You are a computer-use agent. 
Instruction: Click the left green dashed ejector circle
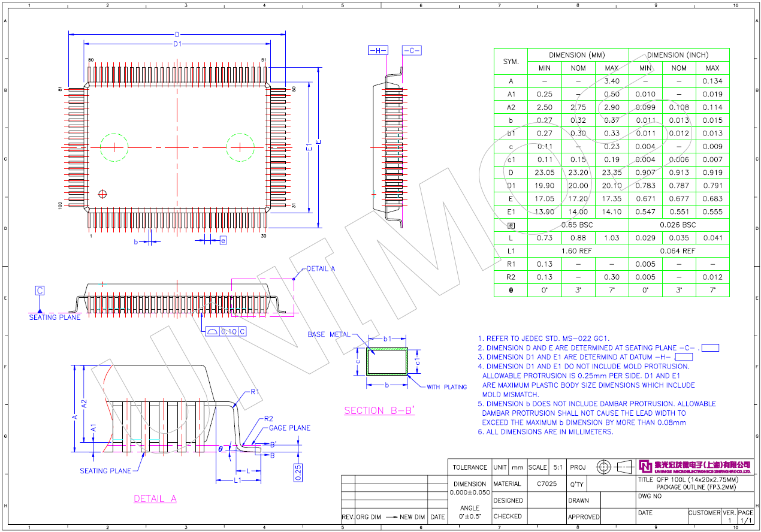click(x=114, y=147)
